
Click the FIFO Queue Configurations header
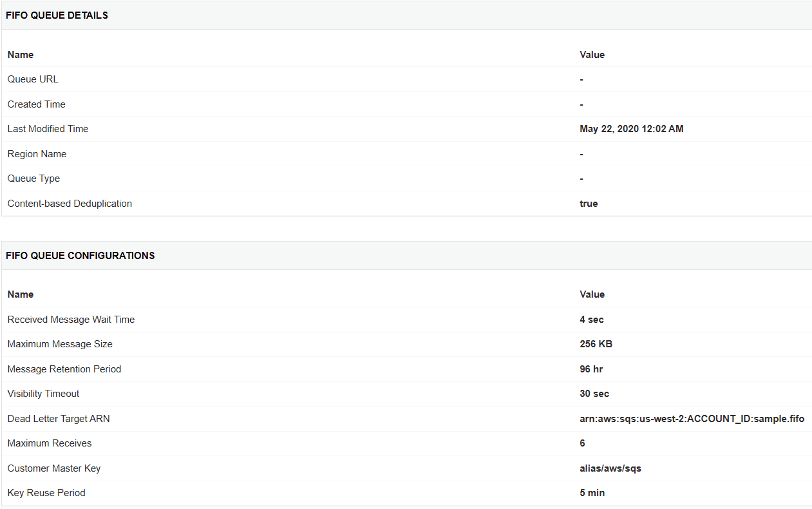[x=80, y=256]
